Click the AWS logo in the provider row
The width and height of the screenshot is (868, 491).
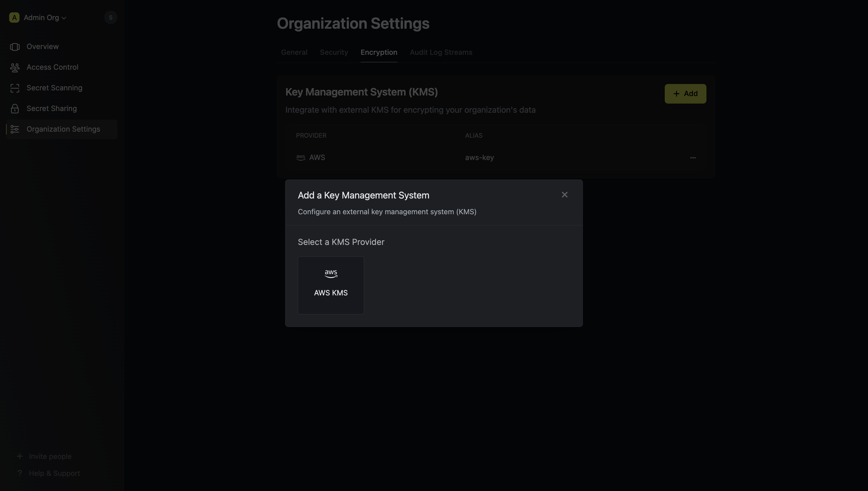pyautogui.click(x=300, y=157)
